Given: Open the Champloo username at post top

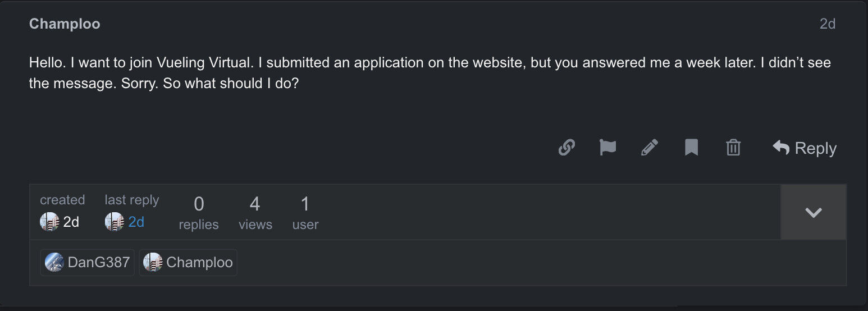Looking at the screenshot, I should click(65, 24).
